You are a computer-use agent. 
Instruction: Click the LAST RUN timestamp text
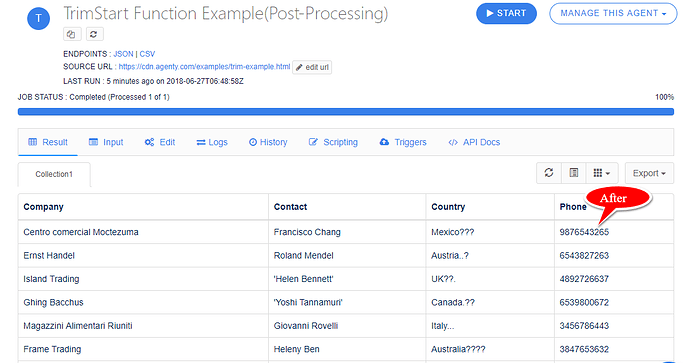(x=153, y=81)
